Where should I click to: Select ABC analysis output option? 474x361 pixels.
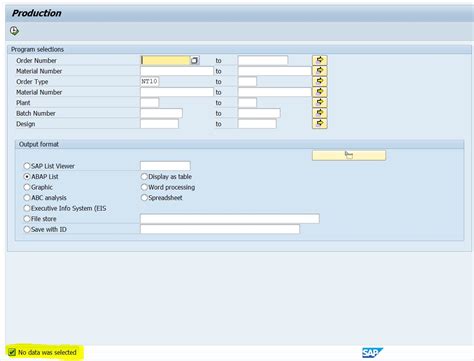point(27,198)
